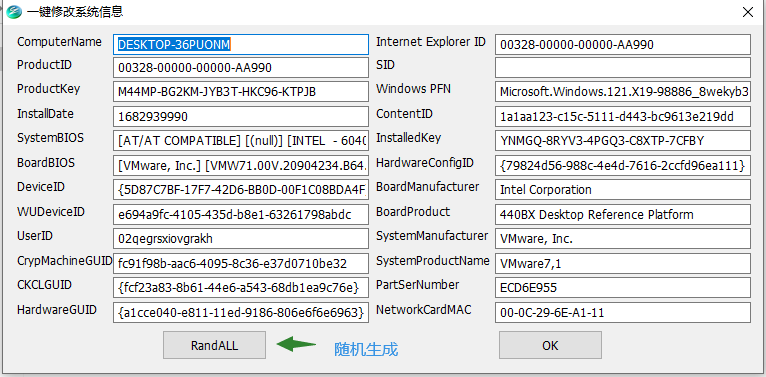Close the system info dialog
Image resolution: width=766 pixels, height=377 pixels.
748,12
